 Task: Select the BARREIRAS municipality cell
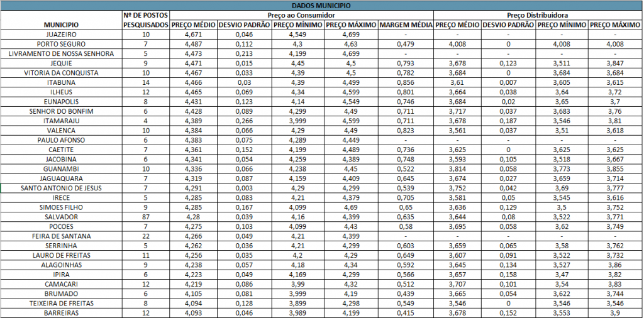point(61,313)
